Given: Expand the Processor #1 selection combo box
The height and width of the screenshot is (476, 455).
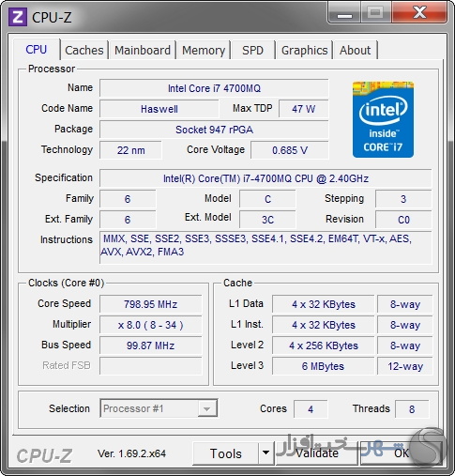Looking at the screenshot, I should (x=159, y=408).
